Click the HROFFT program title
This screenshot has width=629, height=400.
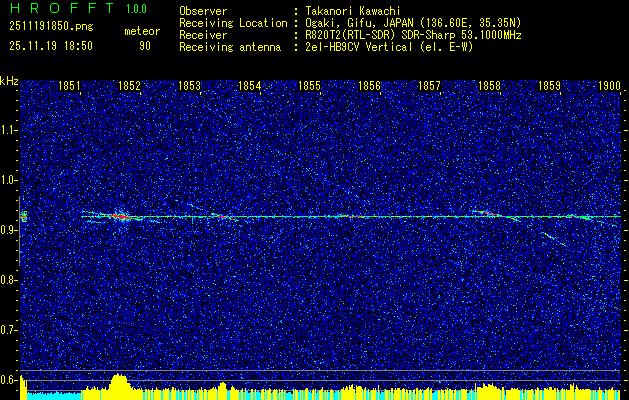[61, 8]
